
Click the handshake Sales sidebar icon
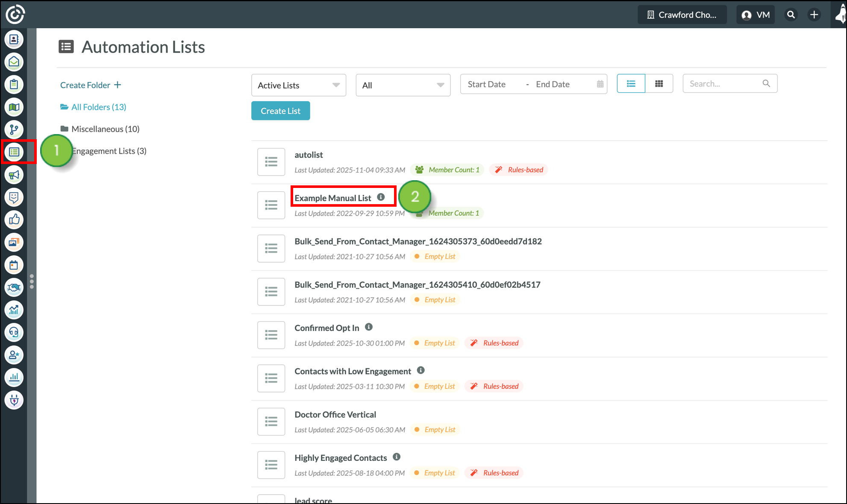coord(14,287)
